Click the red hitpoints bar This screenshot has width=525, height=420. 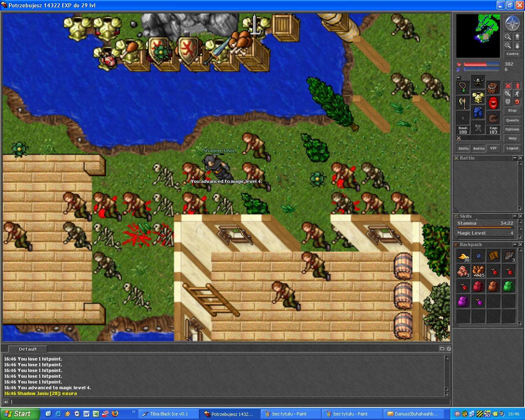pyautogui.click(x=482, y=64)
